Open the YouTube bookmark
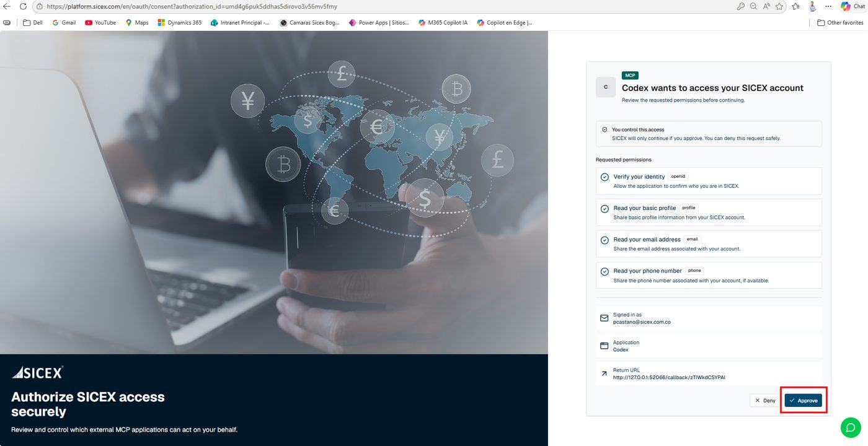Screen dimensions: 868x446 [x=100, y=22]
